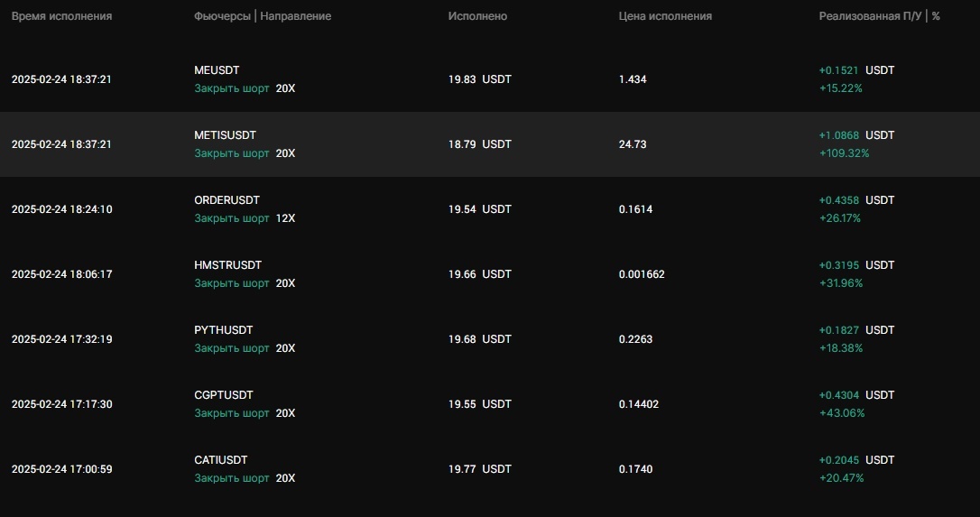Click the 19.77 USDT filled amount
The height and width of the screenshot is (517, 980).
(x=479, y=469)
